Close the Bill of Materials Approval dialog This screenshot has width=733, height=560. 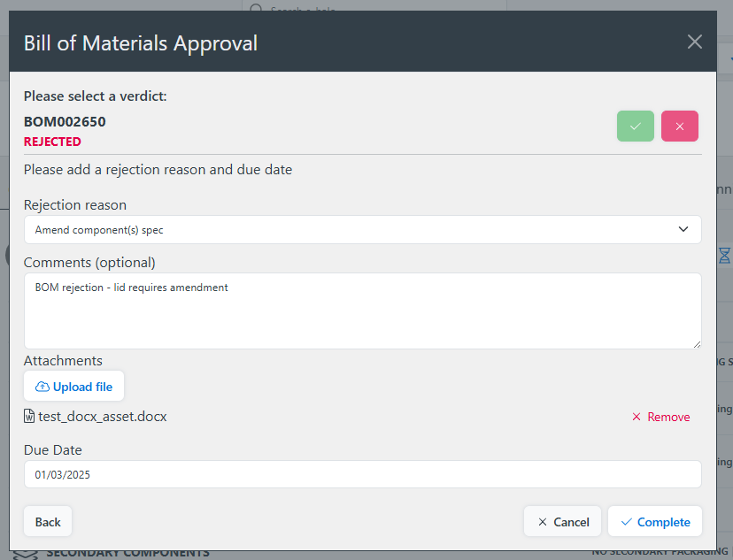pos(694,42)
